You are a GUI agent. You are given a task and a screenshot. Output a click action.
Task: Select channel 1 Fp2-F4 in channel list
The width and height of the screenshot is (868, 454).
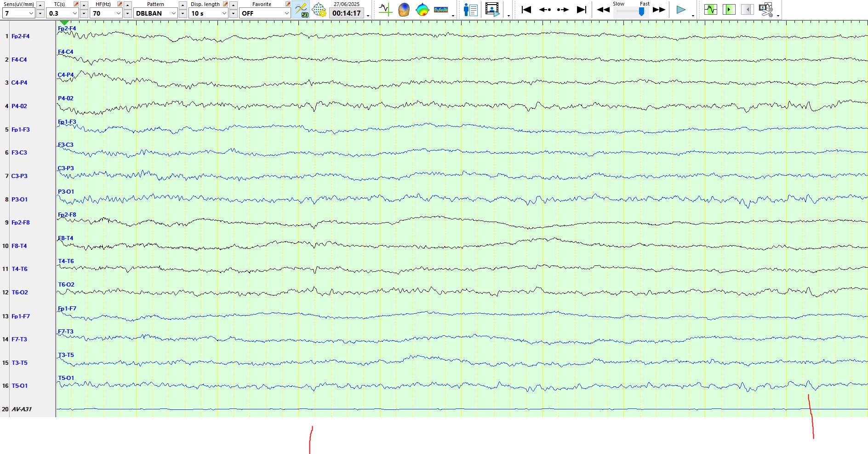pyautogui.click(x=20, y=36)
